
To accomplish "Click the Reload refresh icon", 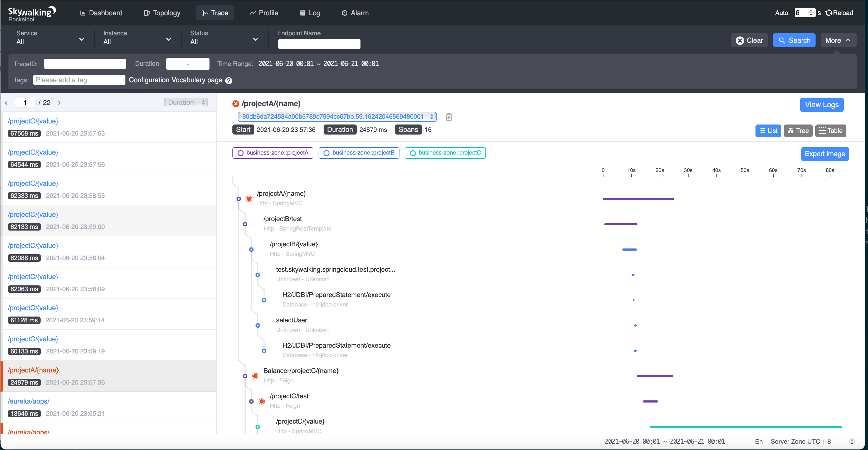I will [829, 13].
